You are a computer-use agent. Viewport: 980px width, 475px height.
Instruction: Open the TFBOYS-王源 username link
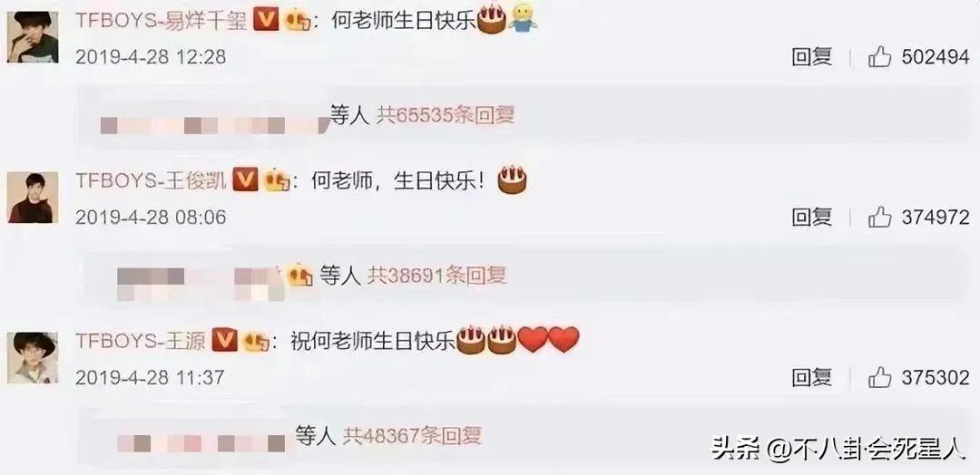[x=142, y=342]
